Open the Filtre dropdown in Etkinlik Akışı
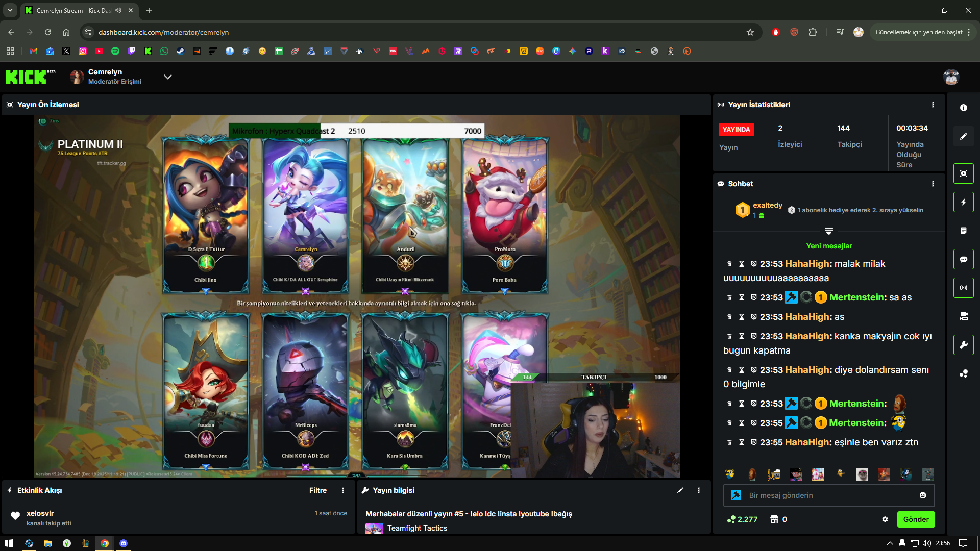 pyautogui.click(x=318, y=490)
